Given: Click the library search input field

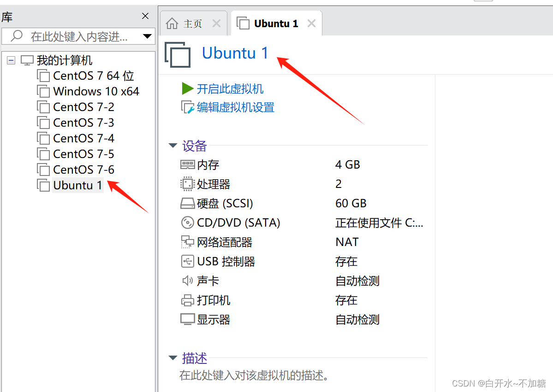Looking at the screenshot, I should click(x=78, y=36).
